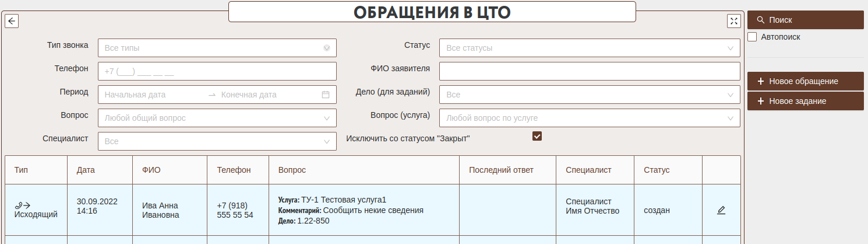Open the calendar icon in Период field

(x=326, y=95)
